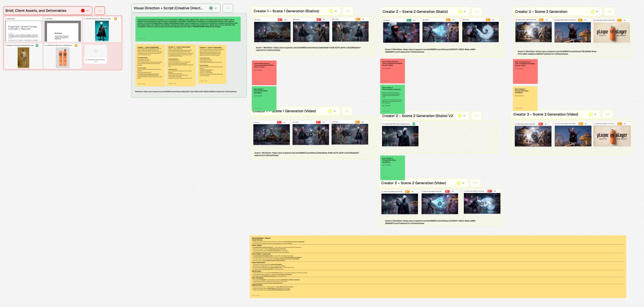644x307 pixels.
Task: Expand chevron on Creator 2 – Scene 2 Generation (Static) header
Action: pyautogui.click(x=464, y=12)
